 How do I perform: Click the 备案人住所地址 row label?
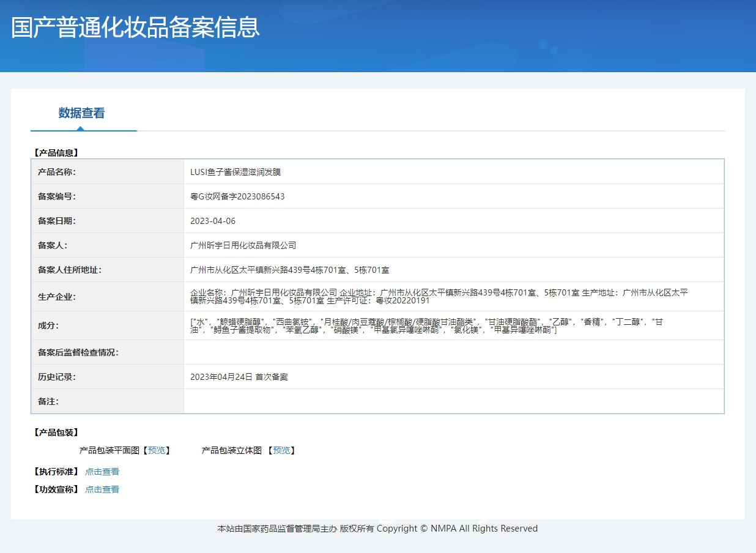tap(70, 270)
